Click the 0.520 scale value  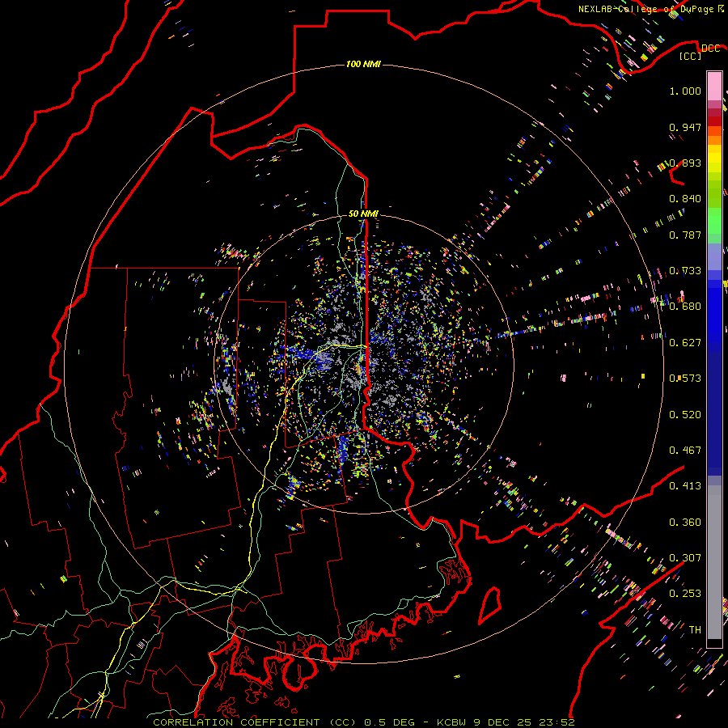685,415
